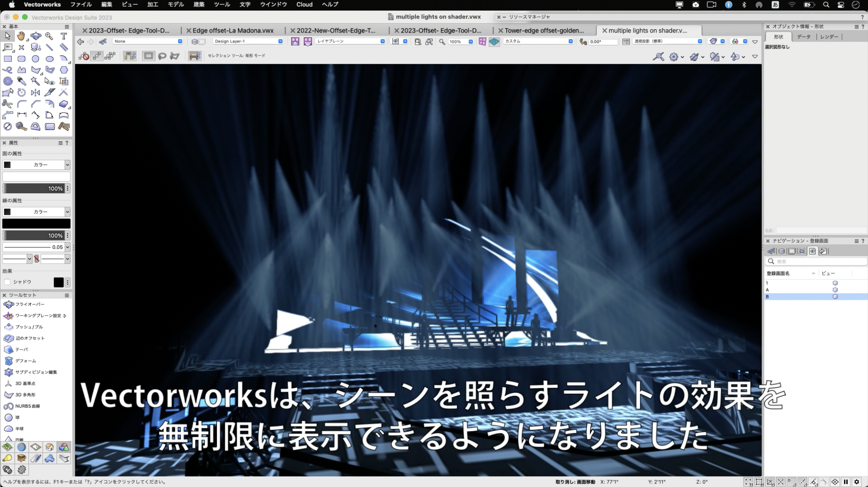Select saved view A in navigation
Viewport: 868px width, 487px height.
point(816,290)
